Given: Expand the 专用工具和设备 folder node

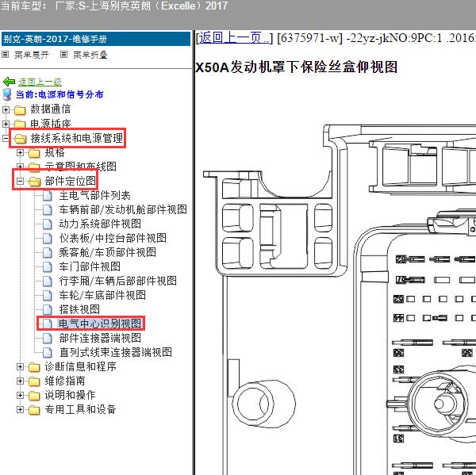Looking at the screenshot, I should tap(20, 409).
